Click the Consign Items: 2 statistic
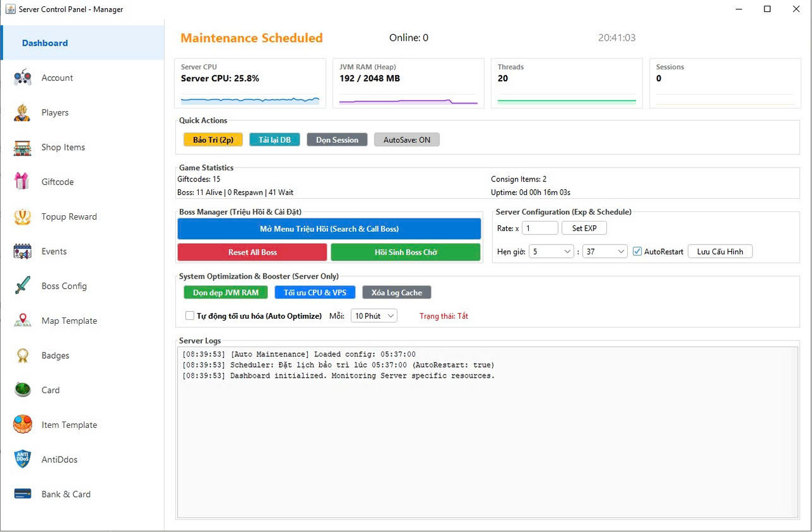This screenshot has height=532, width=812. click(519, 179)
